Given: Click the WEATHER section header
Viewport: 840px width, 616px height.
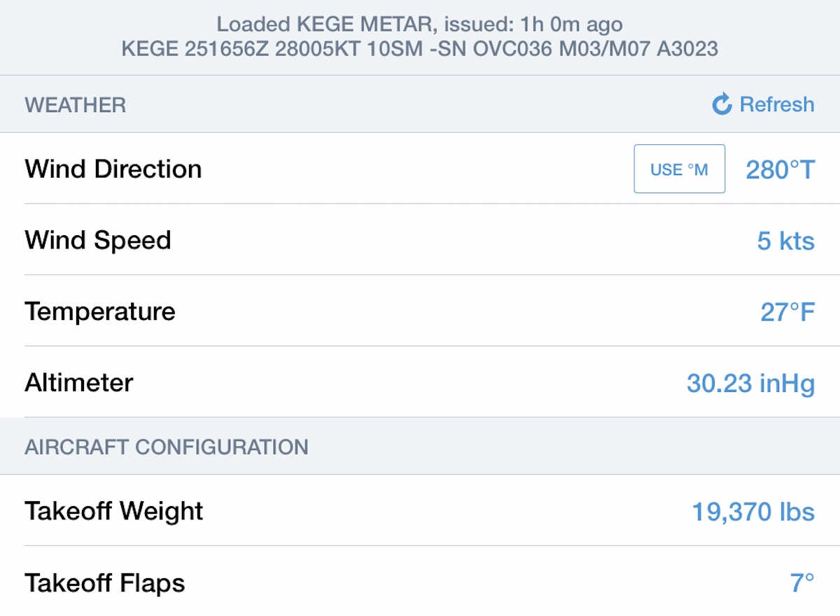Looking at the screenshot, I should point(76,106).
